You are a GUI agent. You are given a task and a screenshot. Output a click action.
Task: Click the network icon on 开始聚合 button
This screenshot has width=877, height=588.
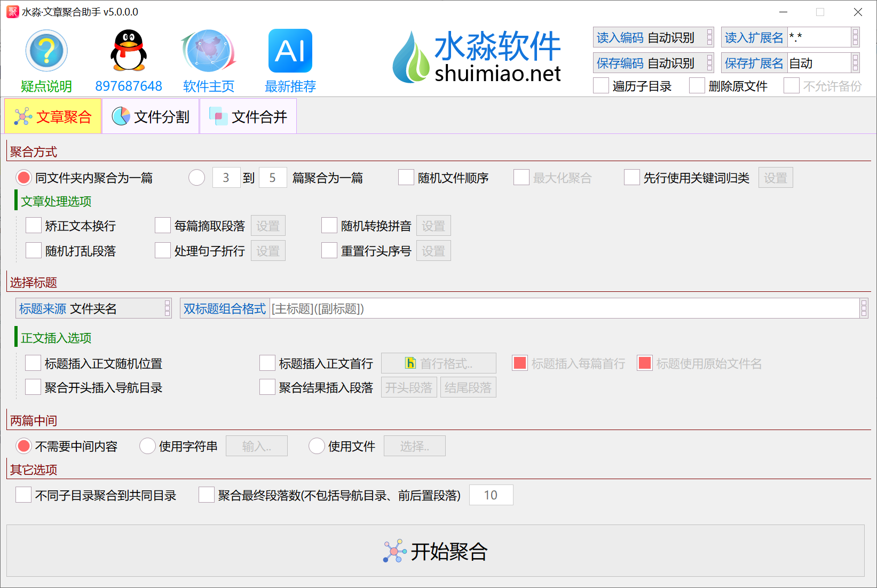394,551
